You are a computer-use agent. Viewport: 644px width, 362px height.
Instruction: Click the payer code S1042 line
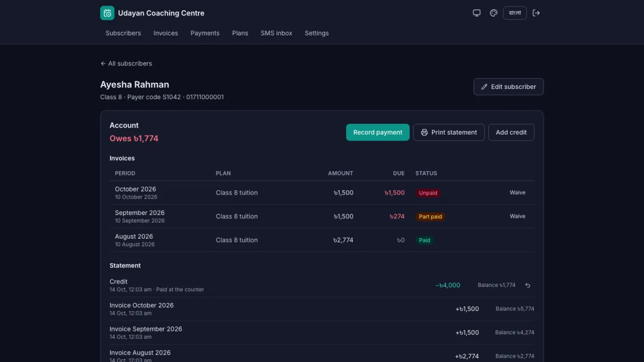162,97
